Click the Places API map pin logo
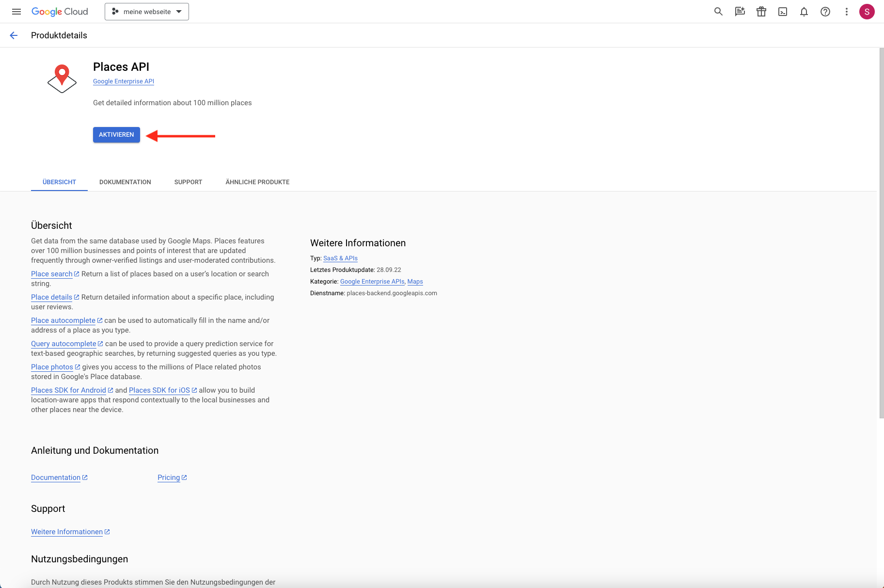The width and height of the screenshot is (884, 588). 62,79
